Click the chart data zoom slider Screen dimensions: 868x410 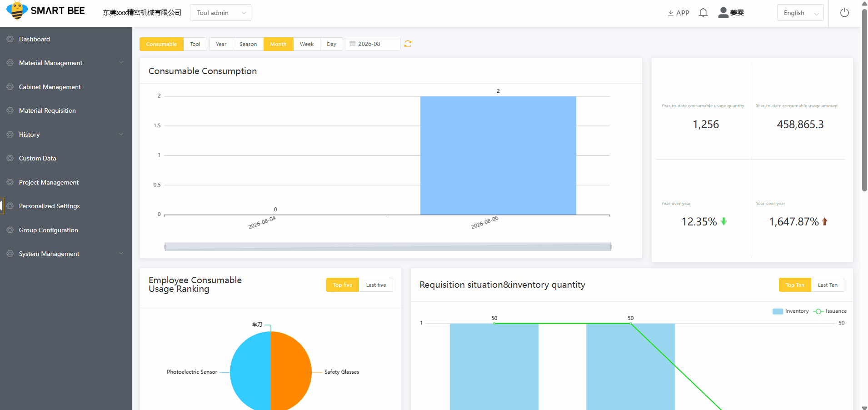[388, 246]
